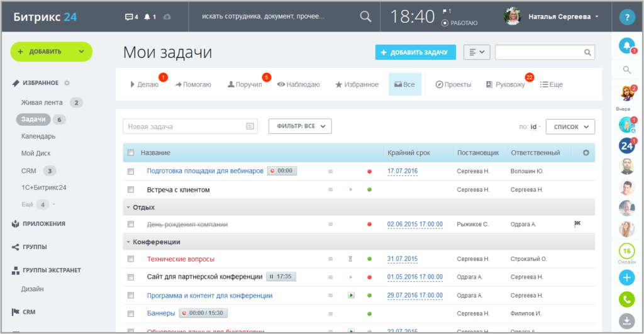Click the blue help question mark icon
The width and height of the screenshot is (644, 334).
point(626,17)
